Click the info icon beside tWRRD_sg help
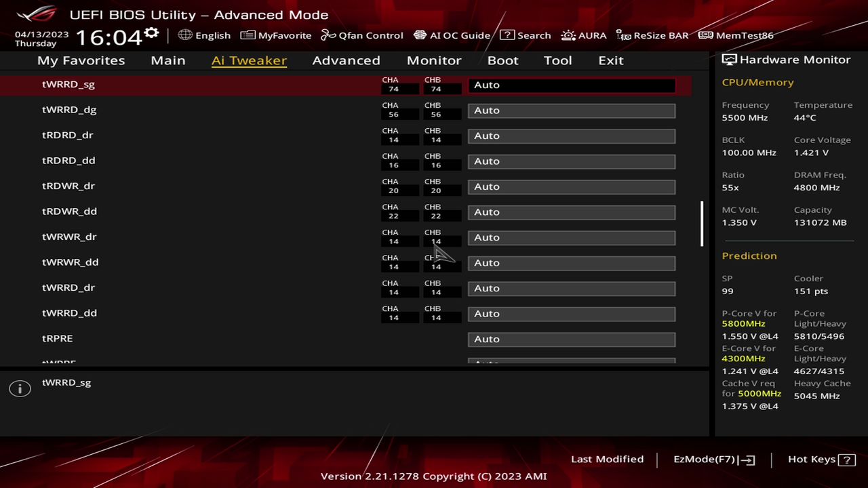The width and height of the screenshot is (868, 488). pyautogui.click(x=20, y=388)
